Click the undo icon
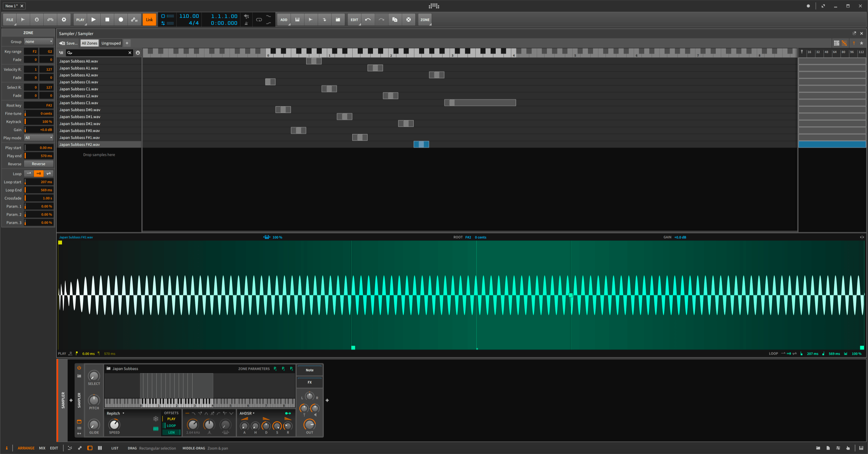Image resolution: width=868 pixels, height=454 pixels. [367, 20]
